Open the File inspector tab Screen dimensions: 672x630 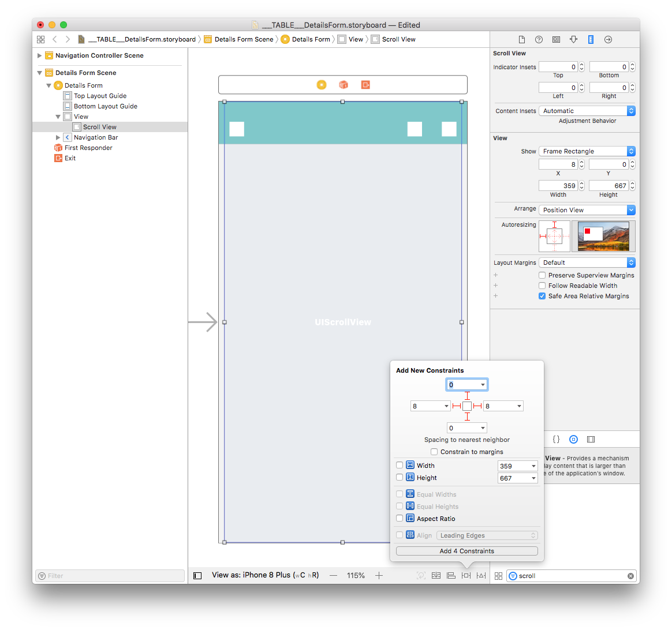(x=521, y=39)
